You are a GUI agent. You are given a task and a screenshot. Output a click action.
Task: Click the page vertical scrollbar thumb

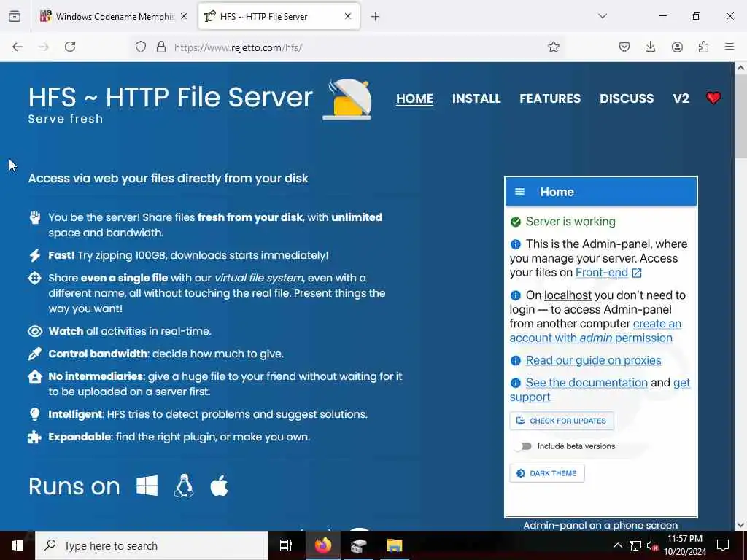pos(740,117)
